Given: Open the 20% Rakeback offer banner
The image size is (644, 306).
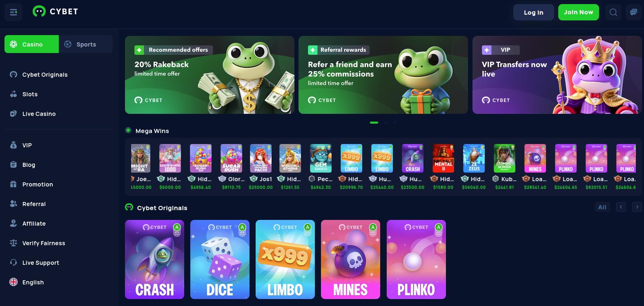Looking at the screenshot, I should [209, 75].
